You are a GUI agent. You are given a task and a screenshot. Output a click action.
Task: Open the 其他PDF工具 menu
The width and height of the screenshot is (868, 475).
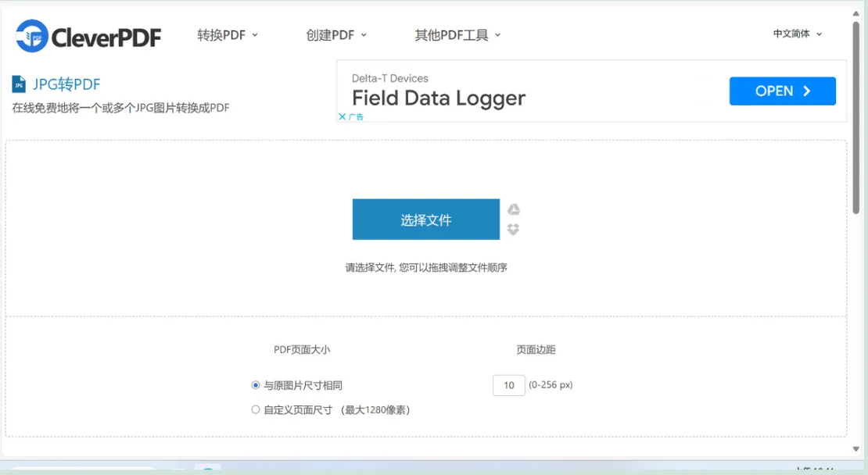coord(457,35)
